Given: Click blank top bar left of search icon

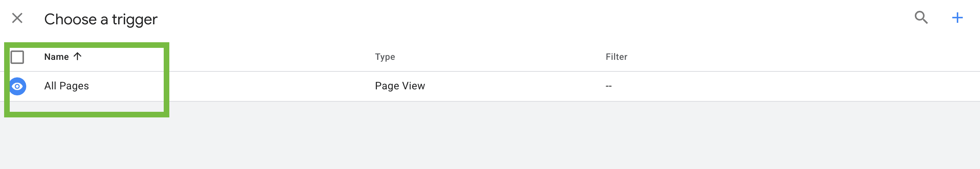Looking at the screenshot, I should point(533,18).
